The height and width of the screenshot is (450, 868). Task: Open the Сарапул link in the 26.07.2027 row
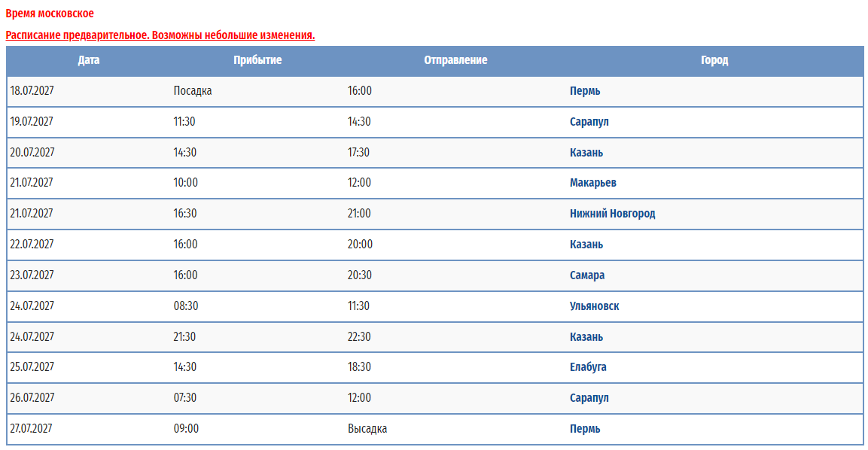click(x=589, y=398)
